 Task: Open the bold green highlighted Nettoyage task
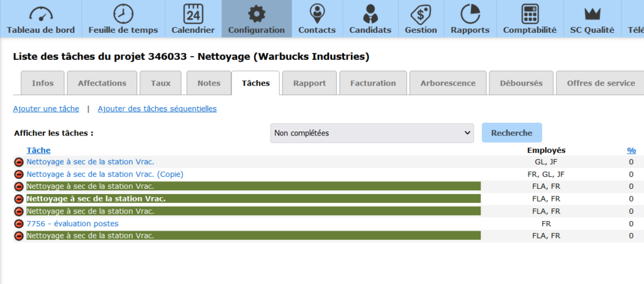(x=96, y=199)
